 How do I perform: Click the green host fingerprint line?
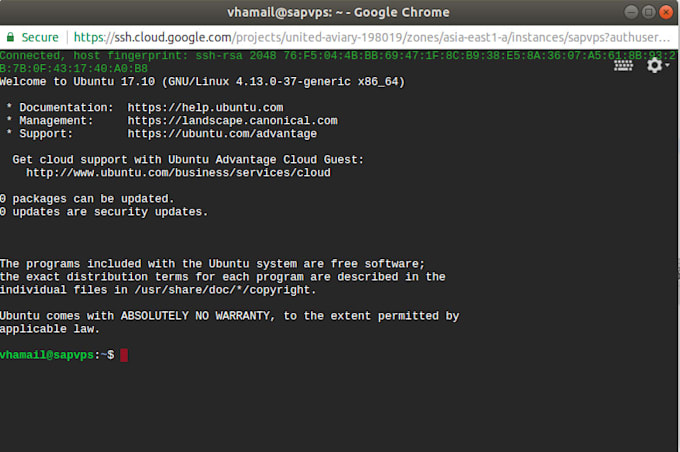pos(300,56)
